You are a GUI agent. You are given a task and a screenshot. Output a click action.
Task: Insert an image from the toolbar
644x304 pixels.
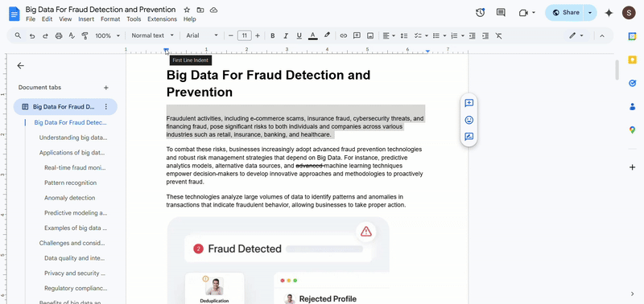pyautogui.click(x=370, y=35)
